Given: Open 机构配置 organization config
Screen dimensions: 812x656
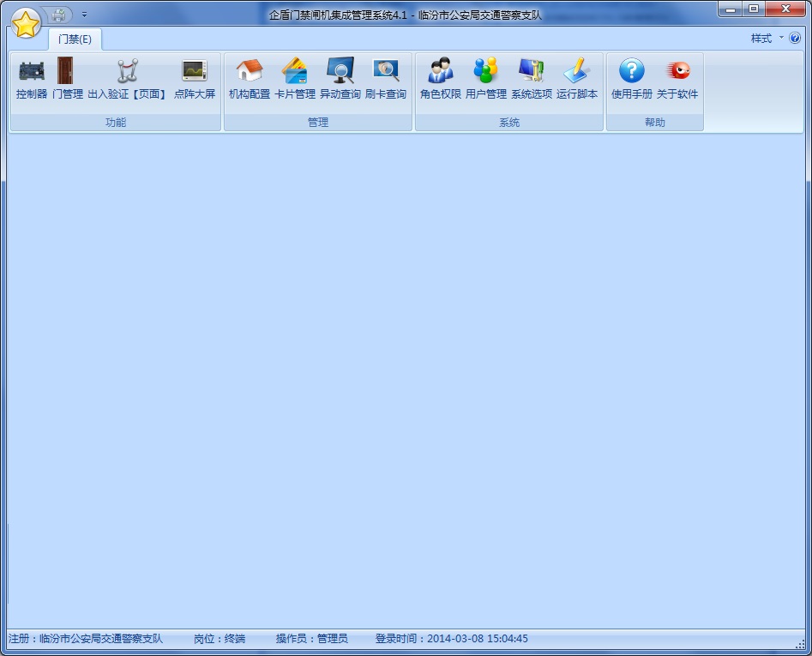Looking at the screenshot, I should click(x=250, y=79).
